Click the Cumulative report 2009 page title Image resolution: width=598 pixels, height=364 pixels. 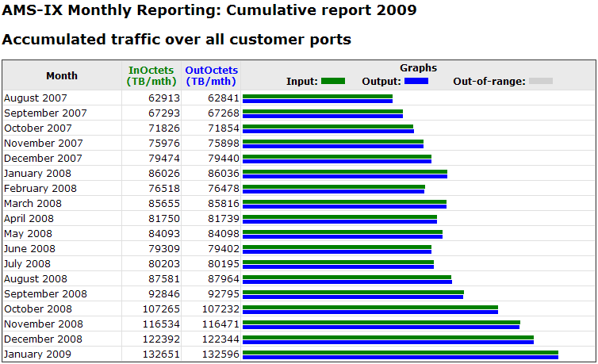[209, 10]
